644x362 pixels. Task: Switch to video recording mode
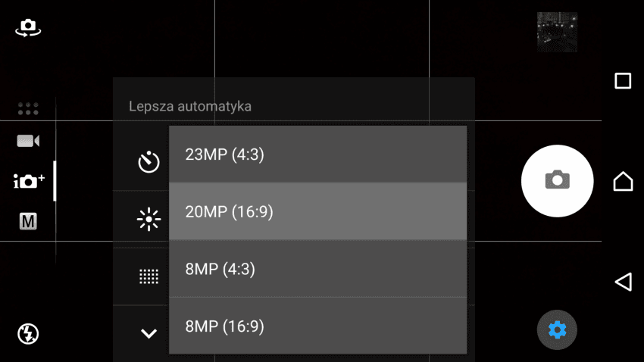[28, 141]
